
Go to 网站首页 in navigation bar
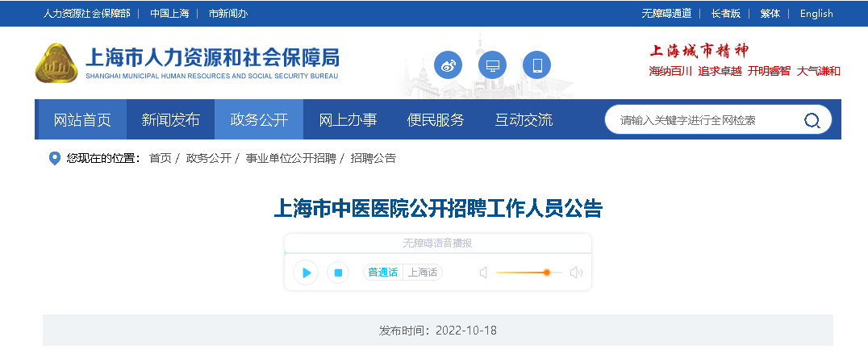[82, 120]
